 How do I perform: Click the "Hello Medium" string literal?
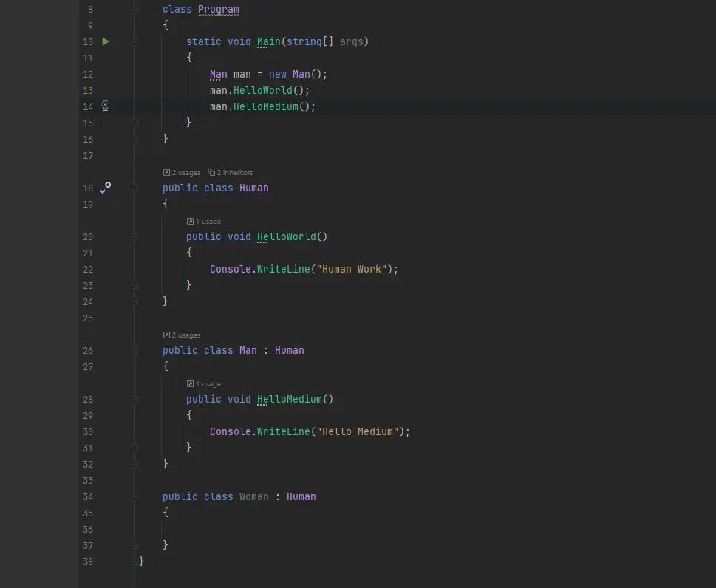pos(358,432)
